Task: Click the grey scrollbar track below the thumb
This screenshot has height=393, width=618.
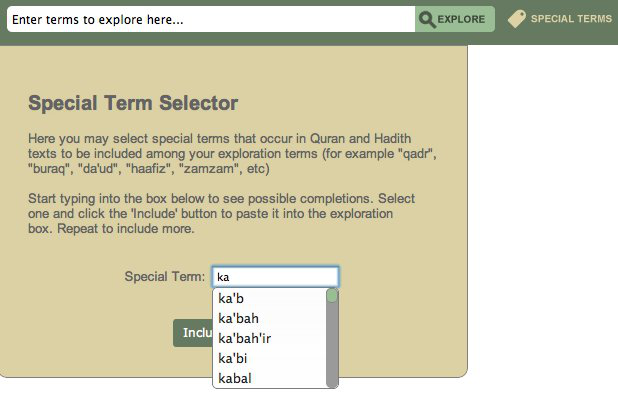Action: click(332, 345)
